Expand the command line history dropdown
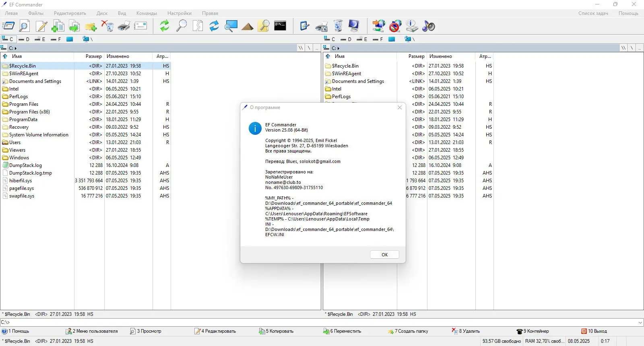The height and width of the screenshot is (346, 644). (x=640, y=322)
